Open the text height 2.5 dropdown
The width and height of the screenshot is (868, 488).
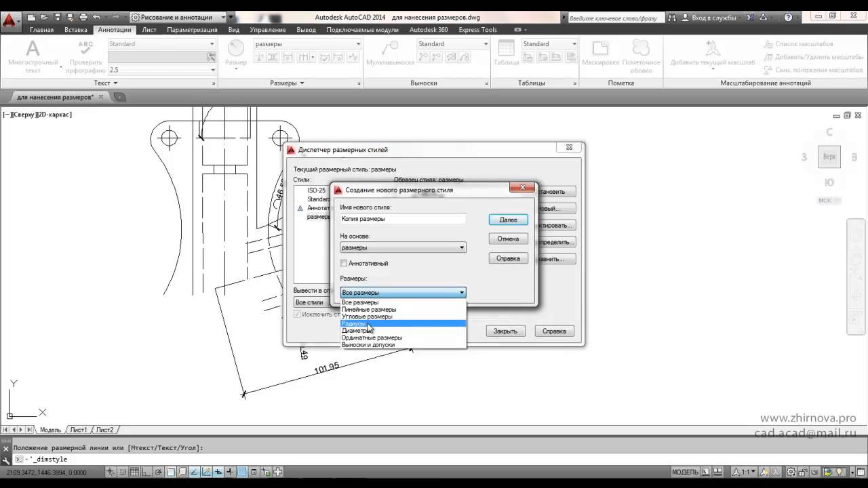pos(161,70)
